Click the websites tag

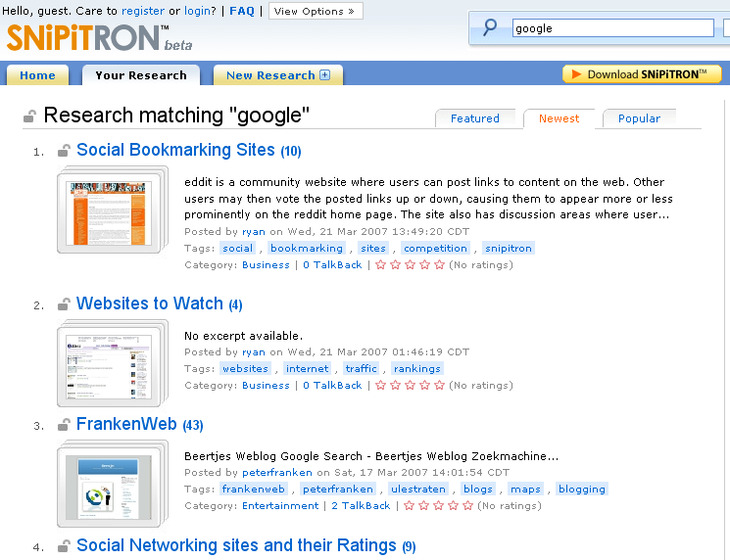tap(245, 368)
